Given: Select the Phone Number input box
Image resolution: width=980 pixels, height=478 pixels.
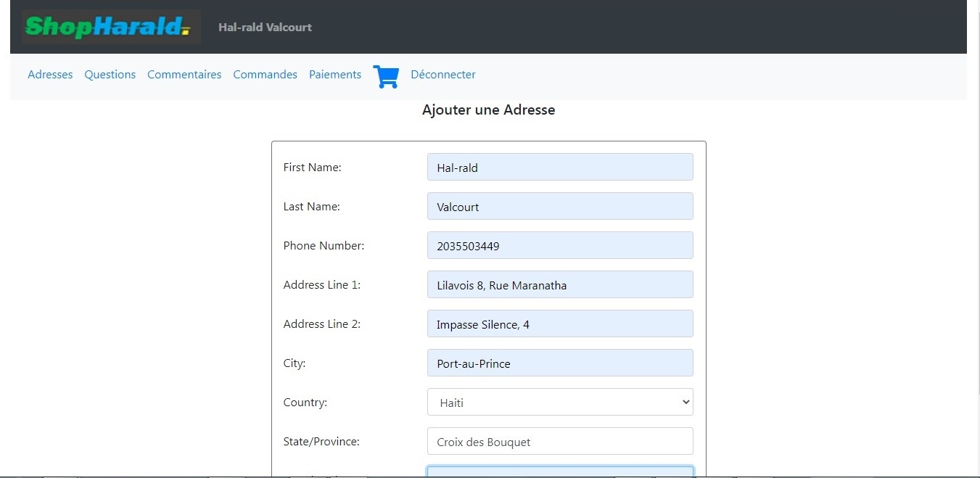Looking at the screenshot, I should pos(560,246).
